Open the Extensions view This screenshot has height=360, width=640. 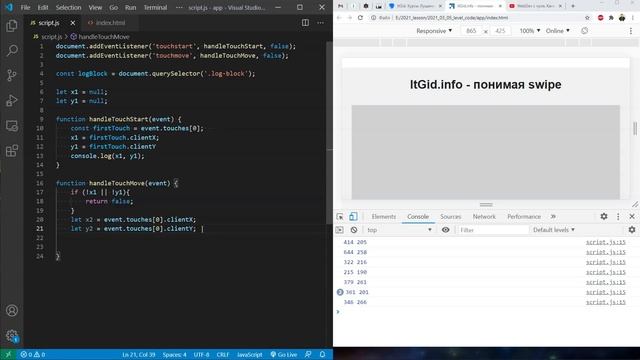tap(12, 151)
